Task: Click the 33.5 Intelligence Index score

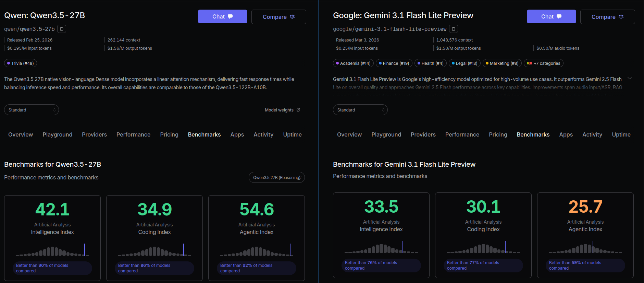Action: coord(381,207)
